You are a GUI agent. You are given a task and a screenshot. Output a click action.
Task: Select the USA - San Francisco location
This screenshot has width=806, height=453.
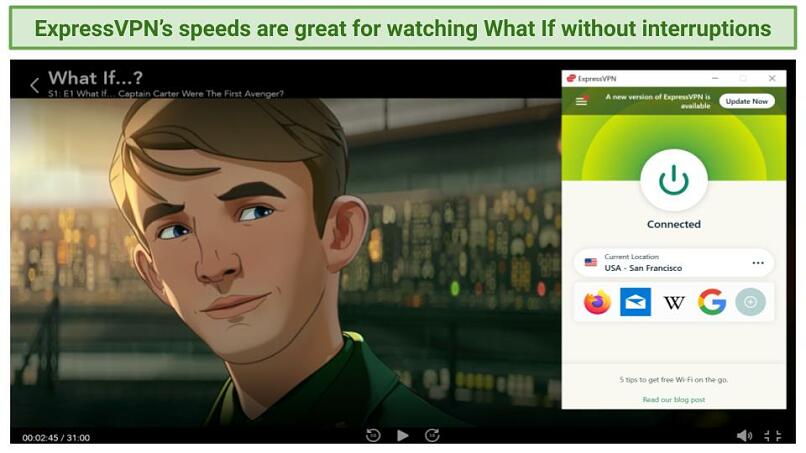pos(673,263)
